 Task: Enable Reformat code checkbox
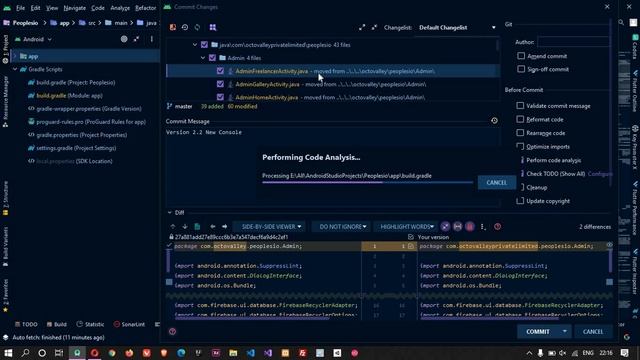(x=520, y=119)
